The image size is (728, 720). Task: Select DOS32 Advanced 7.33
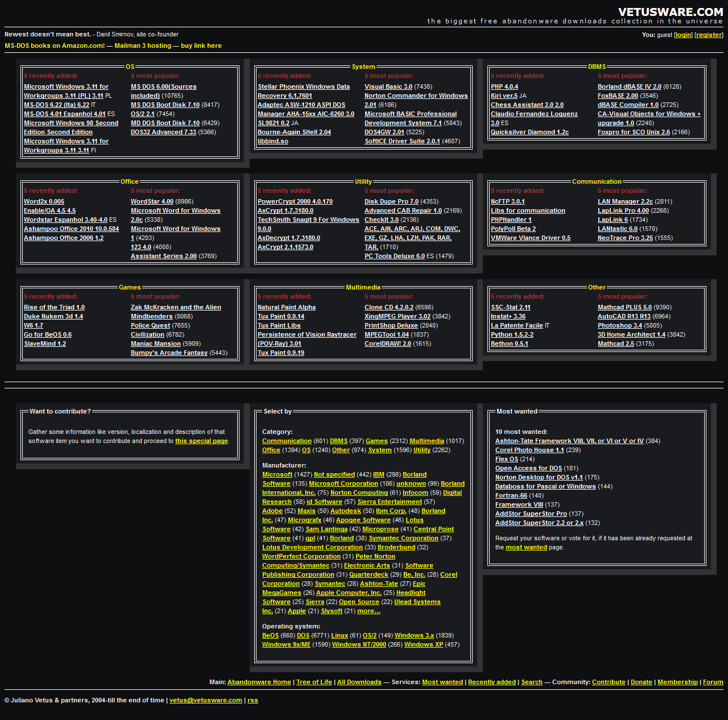pyautogui.click(x=163, y=132)
